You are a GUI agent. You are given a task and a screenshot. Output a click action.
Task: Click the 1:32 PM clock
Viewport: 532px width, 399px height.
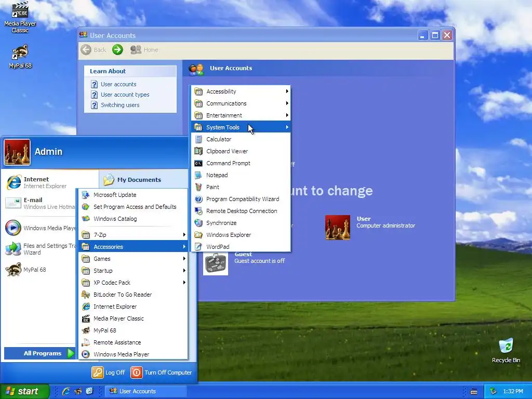click(x=513, y=391)
